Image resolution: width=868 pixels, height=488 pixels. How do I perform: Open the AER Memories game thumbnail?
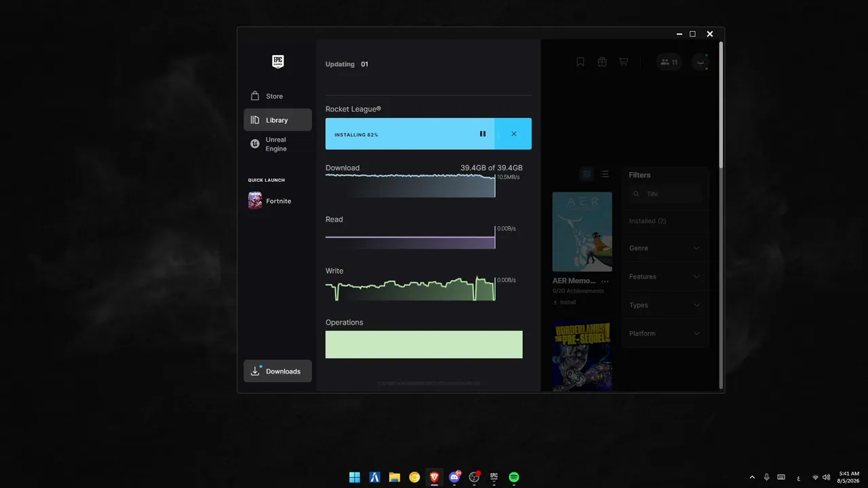(582, 232)
